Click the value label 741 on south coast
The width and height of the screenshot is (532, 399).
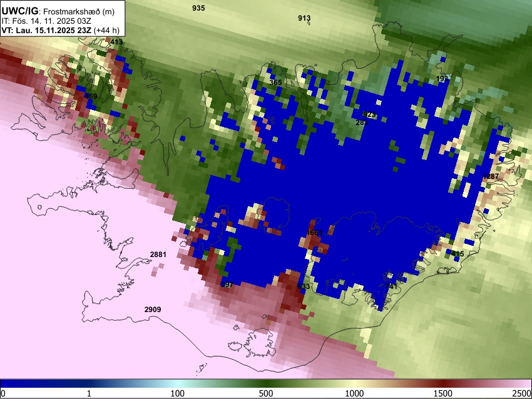tap(391, 286)
